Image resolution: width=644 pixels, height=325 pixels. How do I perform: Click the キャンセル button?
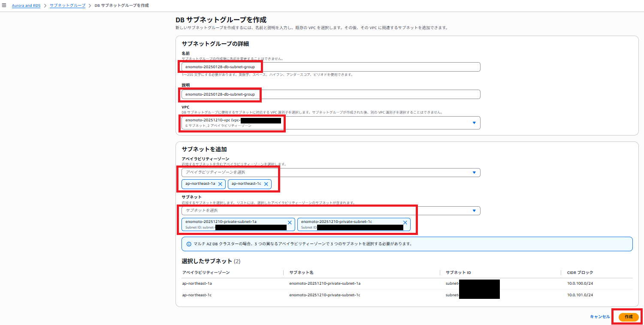click(600, 317)
